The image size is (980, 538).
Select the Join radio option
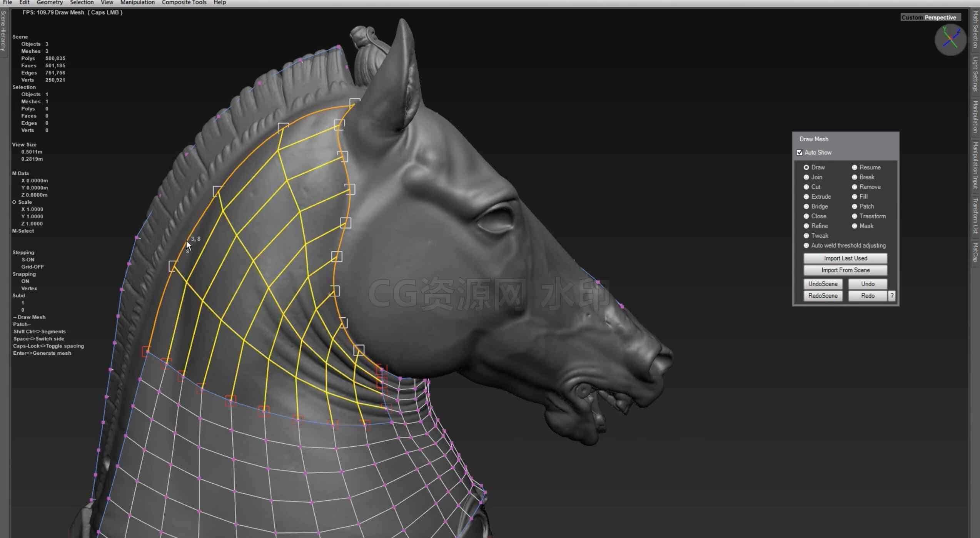(806, 177)
